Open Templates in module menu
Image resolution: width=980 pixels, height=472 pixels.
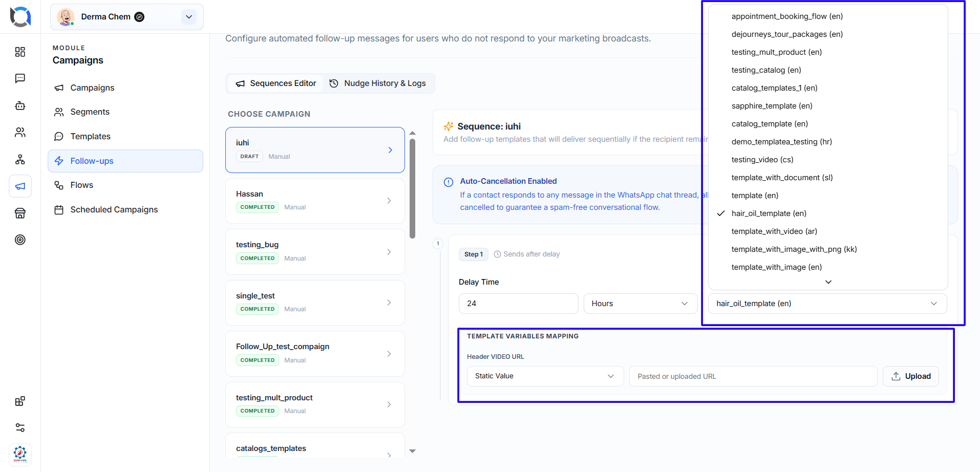click(x=125, y=136)
